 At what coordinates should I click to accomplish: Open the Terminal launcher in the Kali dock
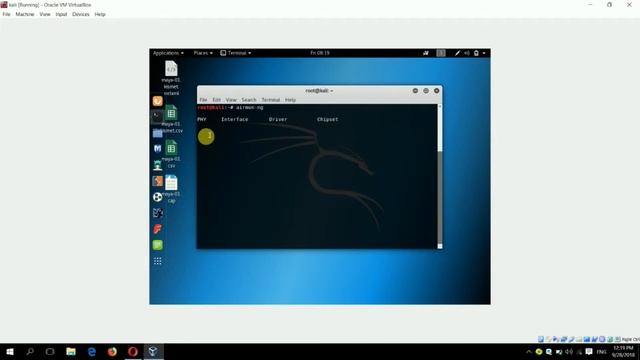pyautogui.click(x=158, y=117)
